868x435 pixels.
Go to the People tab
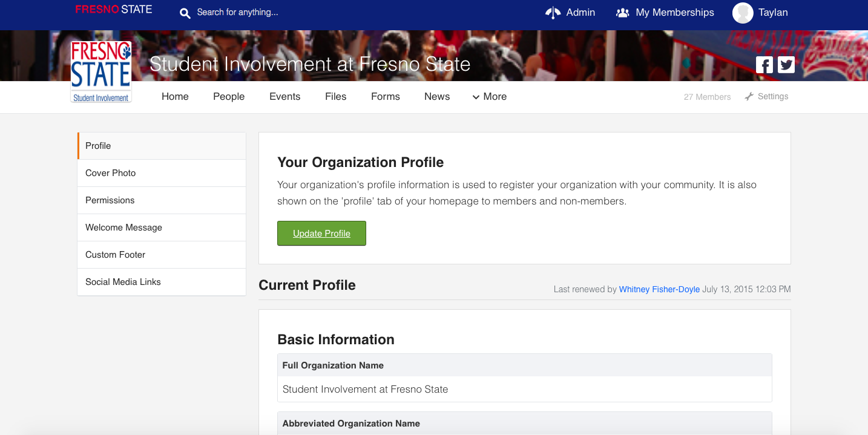point(229,97)
